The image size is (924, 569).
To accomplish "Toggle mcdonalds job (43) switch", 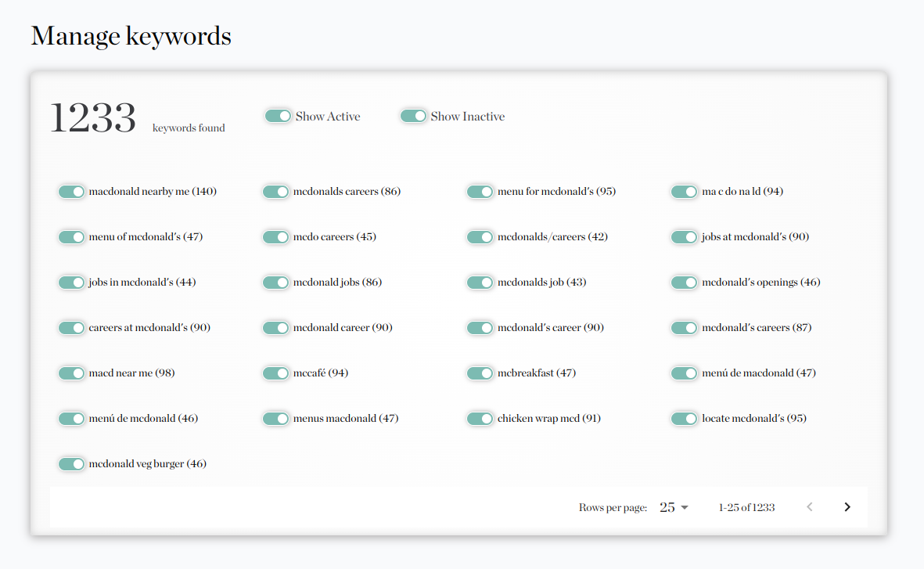I will click(480, 283).
